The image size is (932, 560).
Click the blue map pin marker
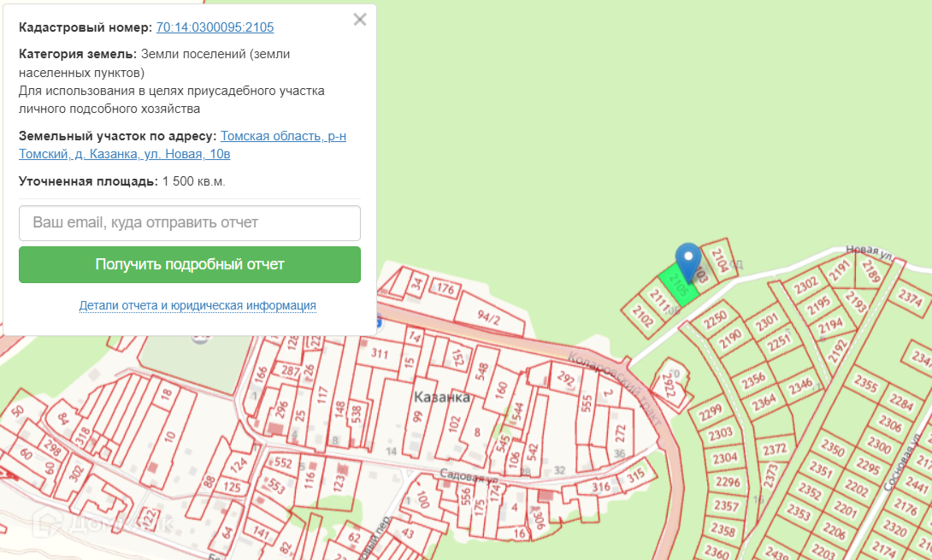[x=688, y=262]
